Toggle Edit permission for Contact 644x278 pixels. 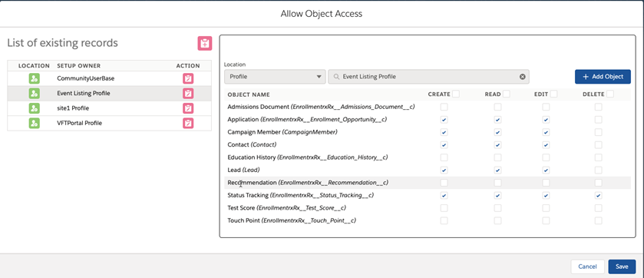click(546, 145)
